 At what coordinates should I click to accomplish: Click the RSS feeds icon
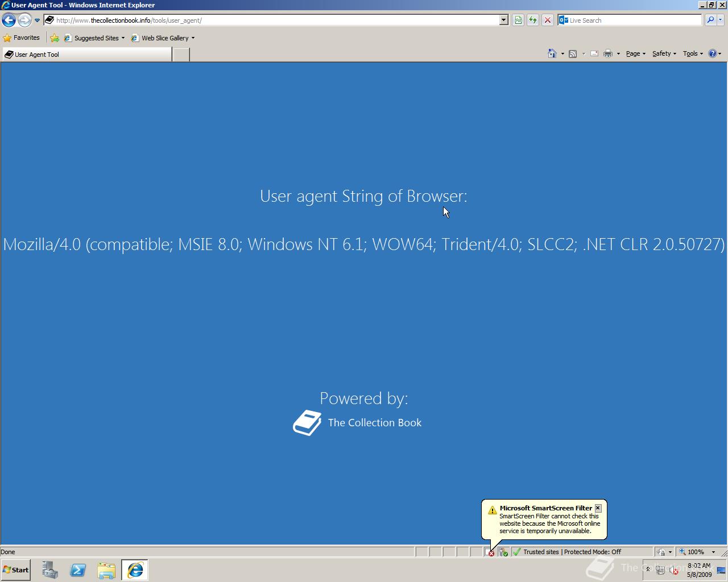coord(573,53)
